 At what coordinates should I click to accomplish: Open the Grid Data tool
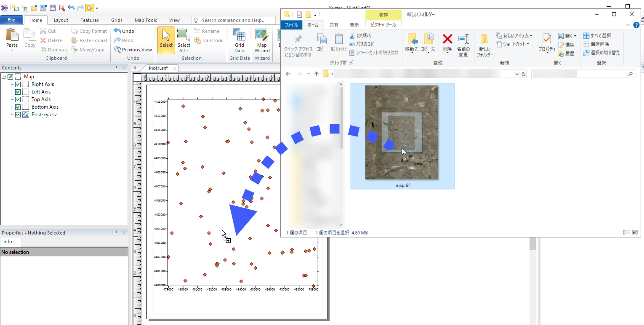tap(240, 40)
